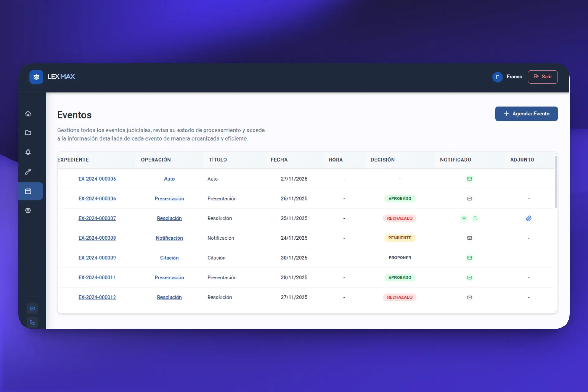The height and width of the screenshot is (392, 588).
Task: Select the calendar events icon in the sidebar
Action: [28, 191]
